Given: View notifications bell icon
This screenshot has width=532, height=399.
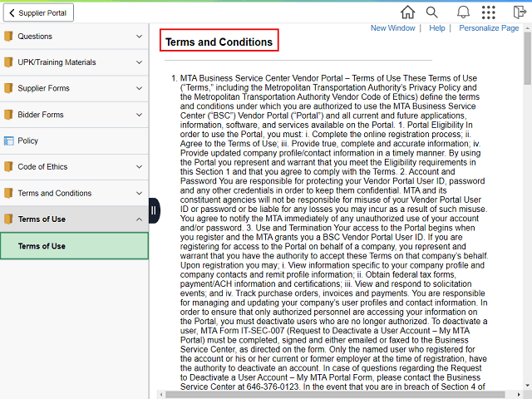Looking at the screenshot, I should [x=463, y=12].
